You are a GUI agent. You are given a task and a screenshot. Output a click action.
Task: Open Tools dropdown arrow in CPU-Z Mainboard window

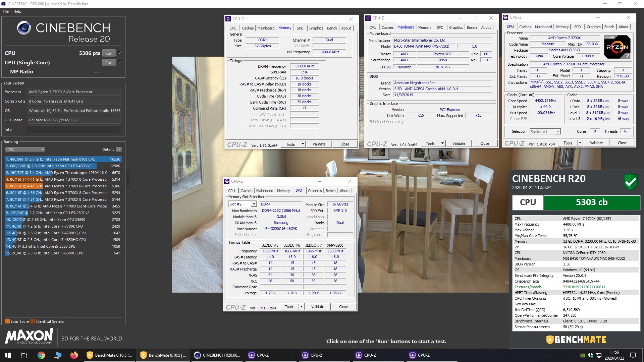tap(442, 143)
